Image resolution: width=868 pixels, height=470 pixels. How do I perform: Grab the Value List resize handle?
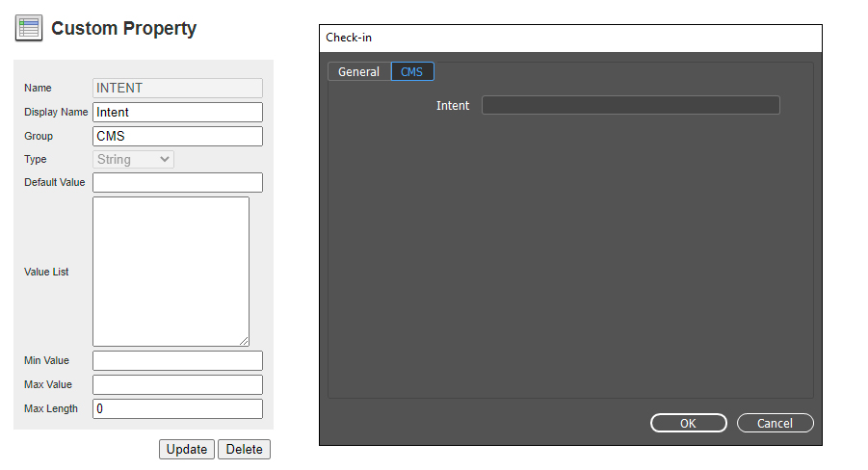pos(244,342)
